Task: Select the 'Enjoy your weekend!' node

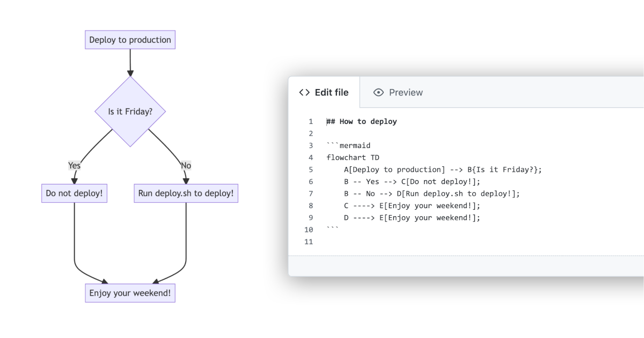Action: (x=129, y=293)
